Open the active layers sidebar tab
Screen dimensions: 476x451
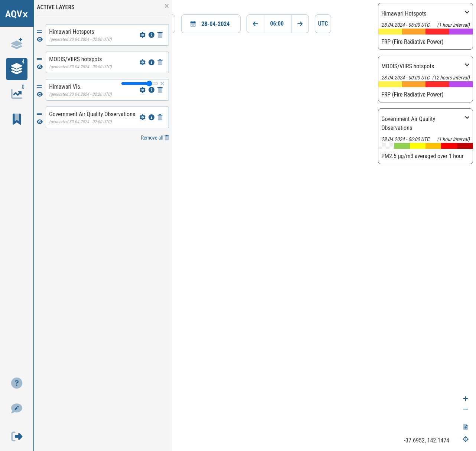click(17, 69)
